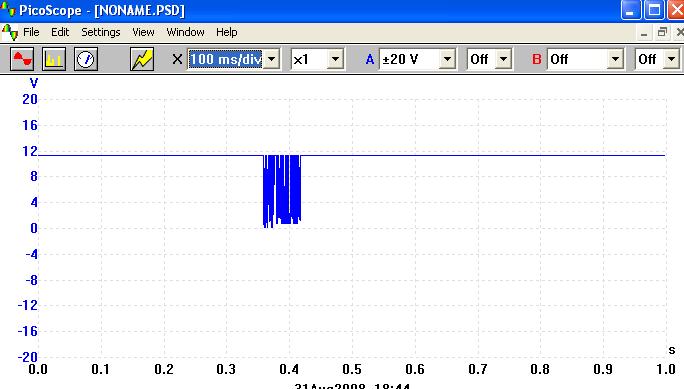Open the rightmost Off dropdown arrow
This screenshot has height=389, width=684.
tap(671, 59)
